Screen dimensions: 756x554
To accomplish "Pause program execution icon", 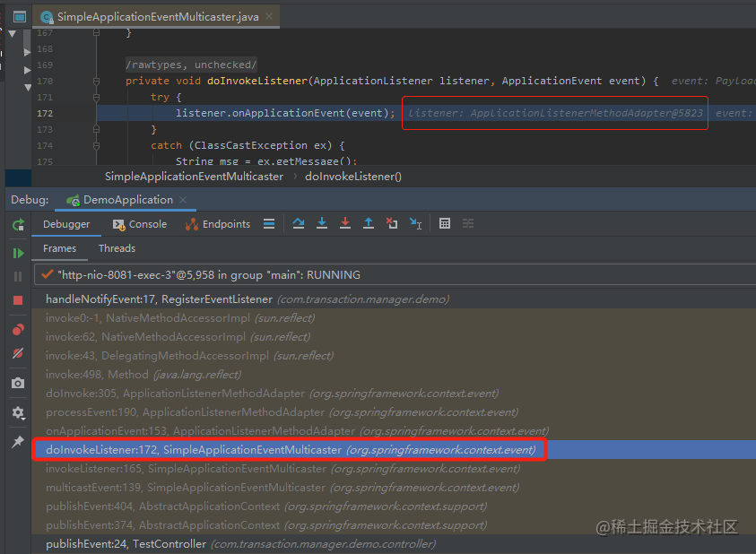I will click(x=18, y=276).
